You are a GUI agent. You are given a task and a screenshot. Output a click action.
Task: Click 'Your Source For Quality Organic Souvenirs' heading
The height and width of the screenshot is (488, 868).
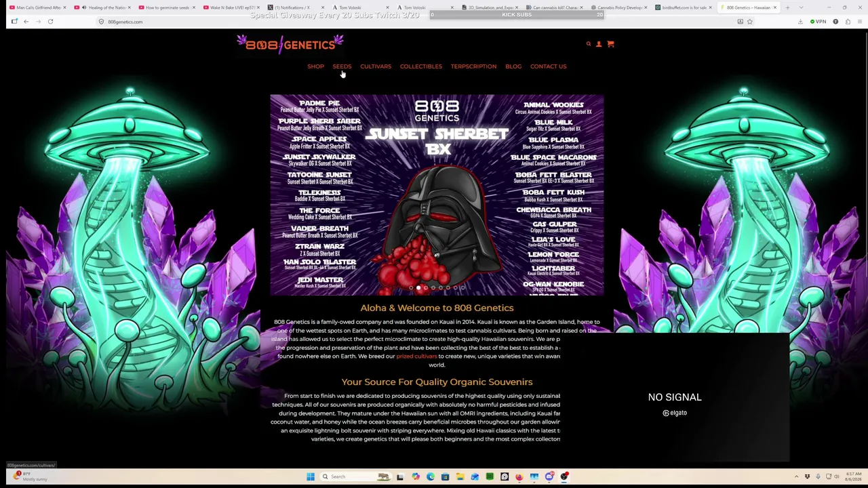click(x=437, y=382)
